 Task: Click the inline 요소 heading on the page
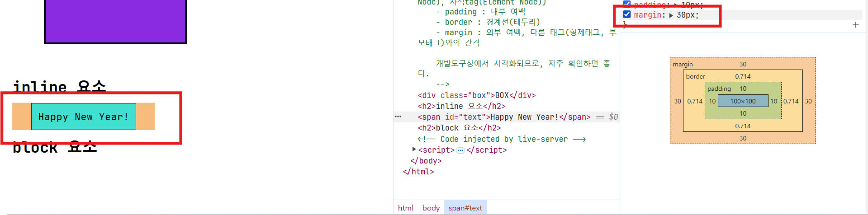59,86
